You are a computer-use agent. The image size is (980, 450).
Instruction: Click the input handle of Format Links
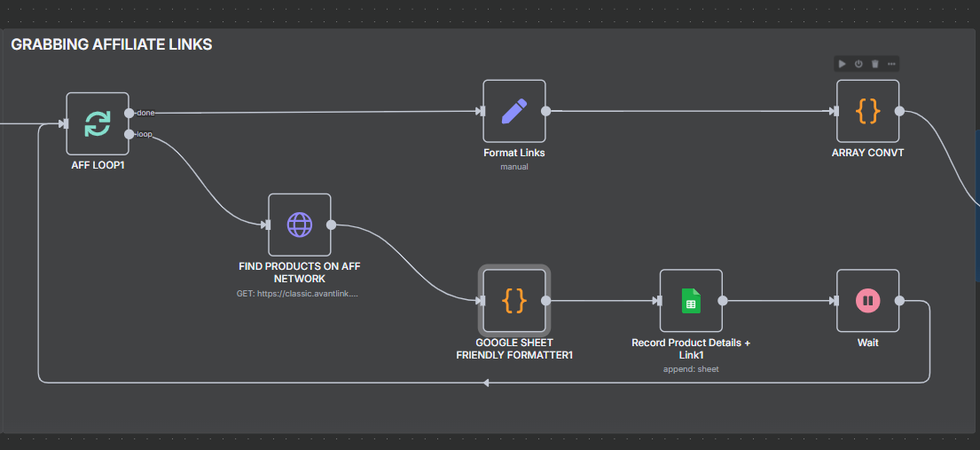(482, 111)
